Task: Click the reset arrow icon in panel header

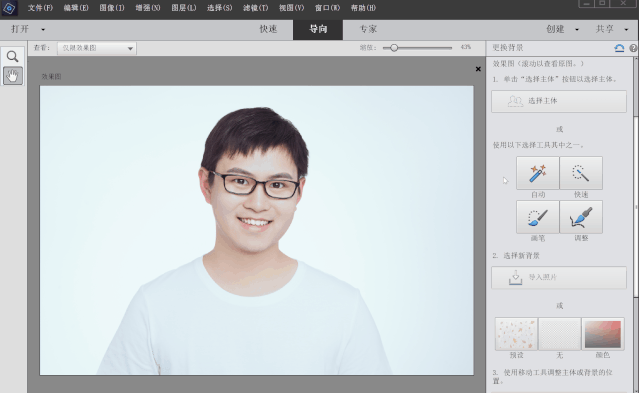Action: click(619, 48)
